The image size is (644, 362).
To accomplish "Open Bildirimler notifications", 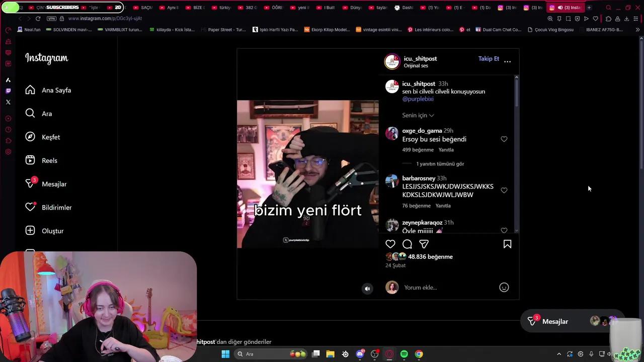I will (x=49, y=207).
